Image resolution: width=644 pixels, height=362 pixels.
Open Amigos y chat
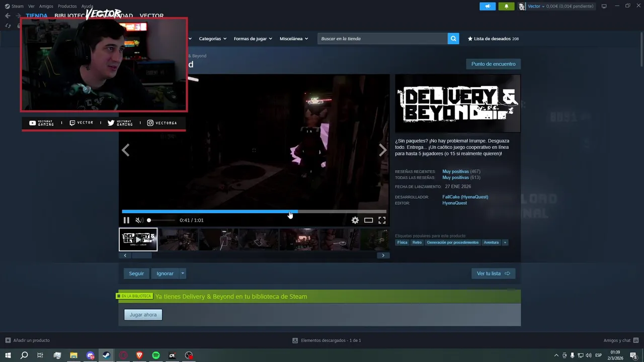[621, 340]
